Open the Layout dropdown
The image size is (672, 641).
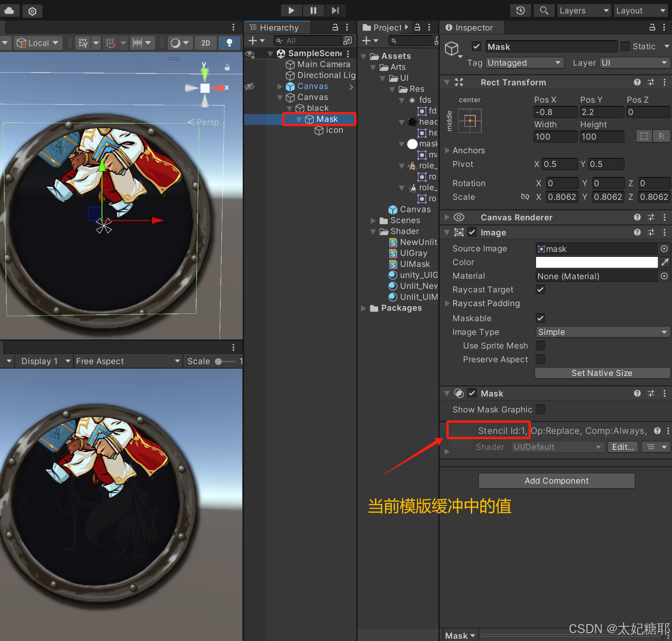[x=641, y=10]
